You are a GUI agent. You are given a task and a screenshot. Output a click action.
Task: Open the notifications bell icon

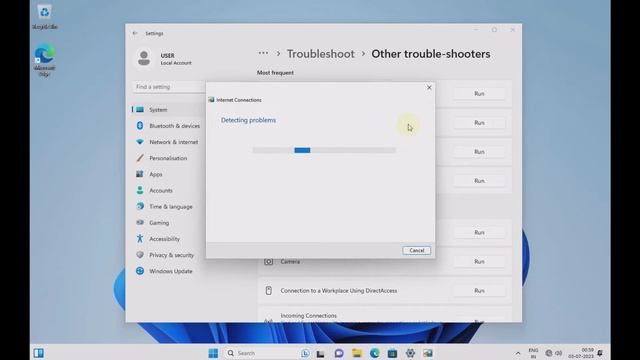[600, 353]
